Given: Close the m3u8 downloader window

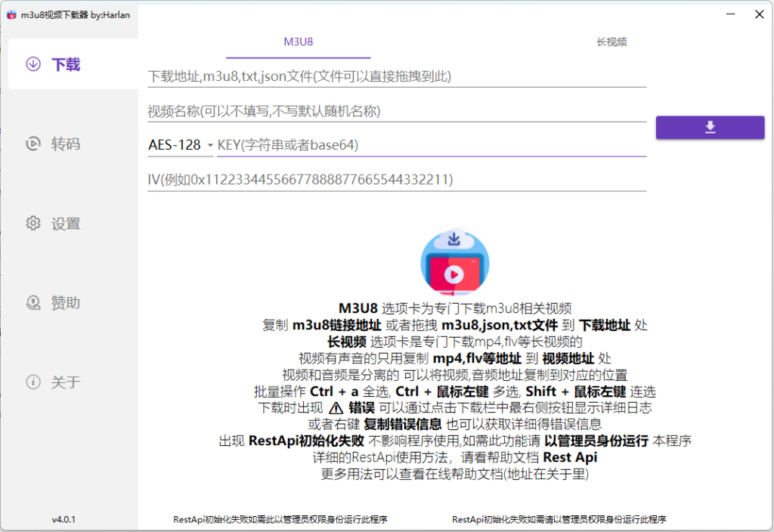Looking at the screenshot, I should pos(759,14).
